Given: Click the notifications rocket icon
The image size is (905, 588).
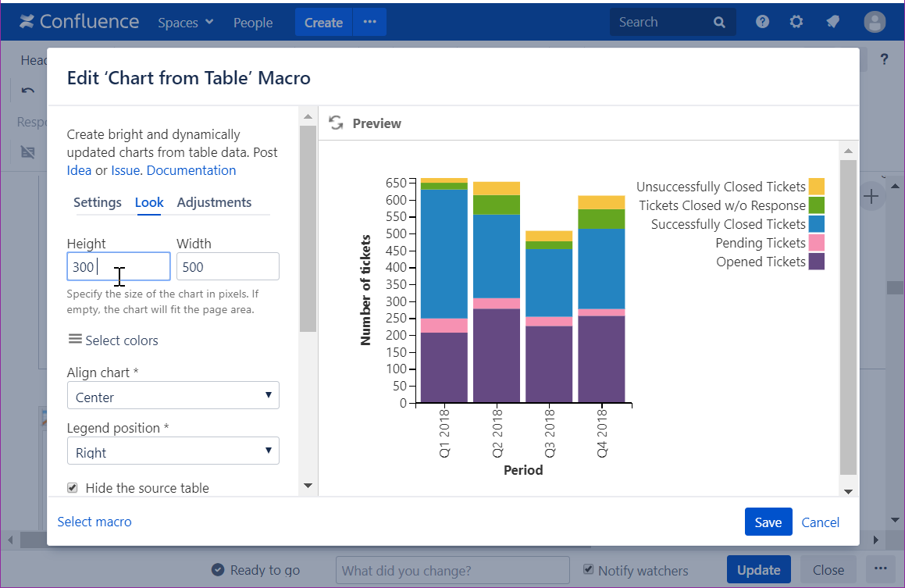Looking at the screenshot, I should pos(832,22).
